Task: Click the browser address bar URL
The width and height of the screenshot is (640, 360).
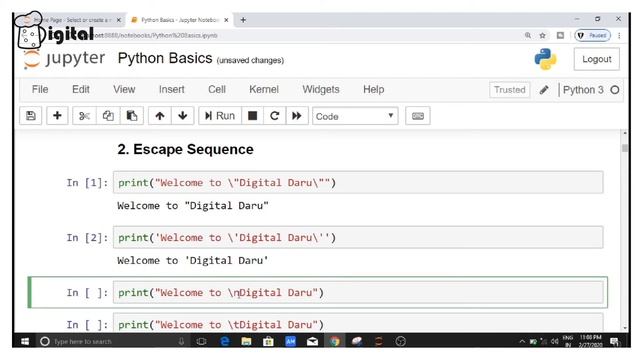Action: (155, 36)
